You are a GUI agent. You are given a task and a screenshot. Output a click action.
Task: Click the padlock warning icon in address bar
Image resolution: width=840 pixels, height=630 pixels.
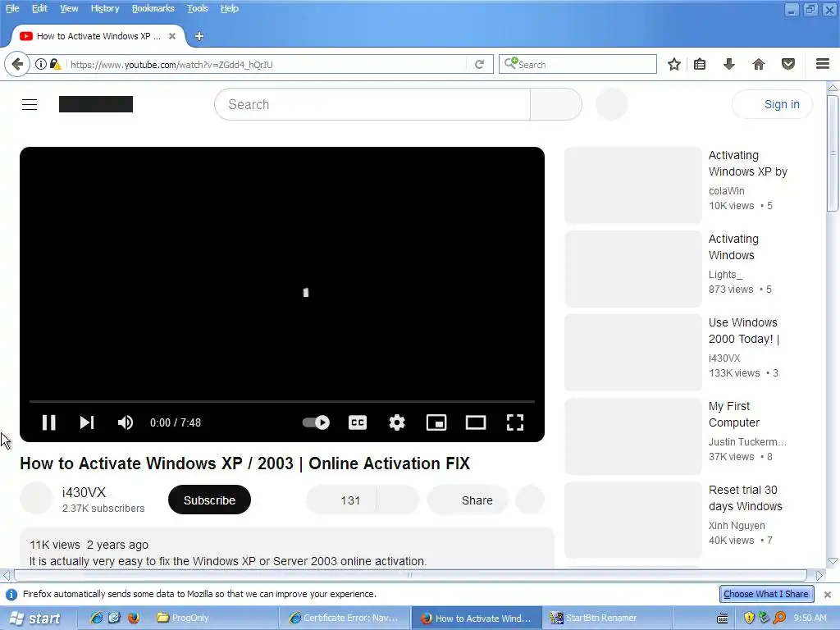tap(55, 64)
